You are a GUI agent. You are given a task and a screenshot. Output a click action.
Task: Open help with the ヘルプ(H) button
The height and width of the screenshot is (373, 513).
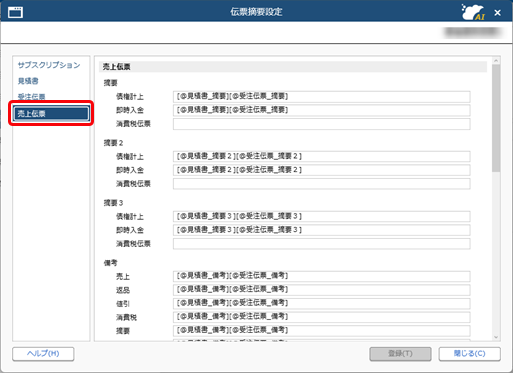43,354
